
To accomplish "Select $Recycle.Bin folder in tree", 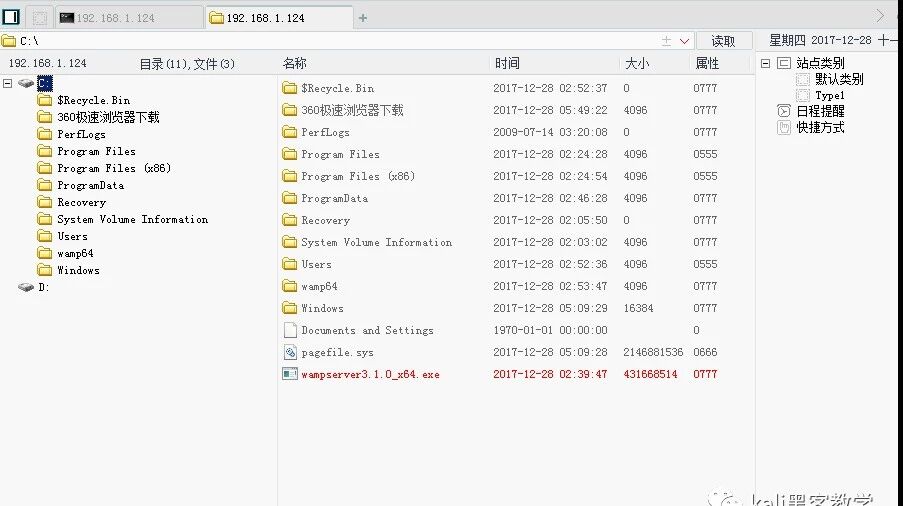I will (93, 100).
